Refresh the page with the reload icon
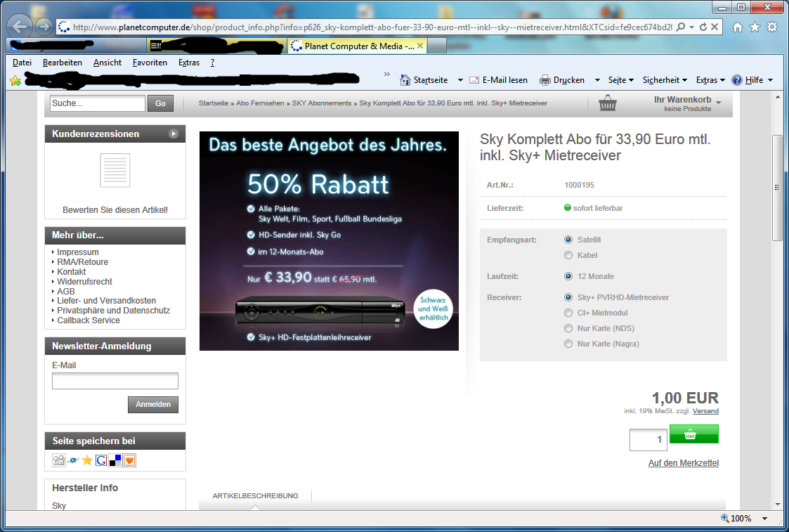 [x=703, y=27]
